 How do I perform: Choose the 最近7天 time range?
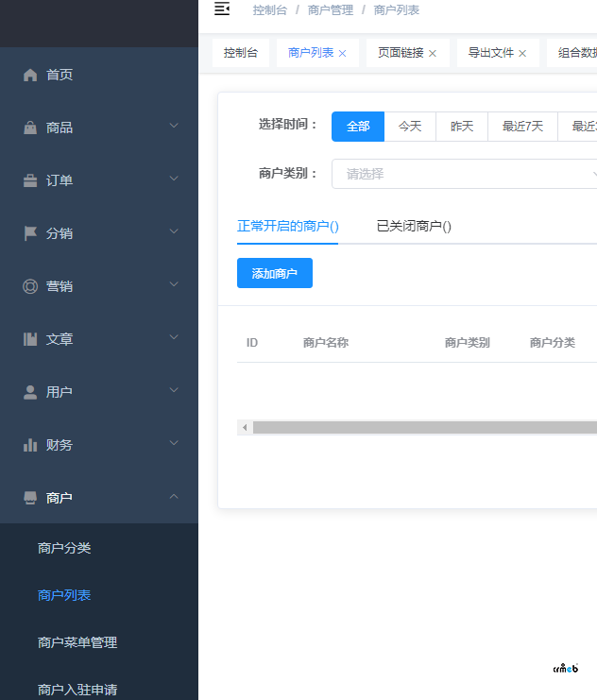tap(522, 127)
